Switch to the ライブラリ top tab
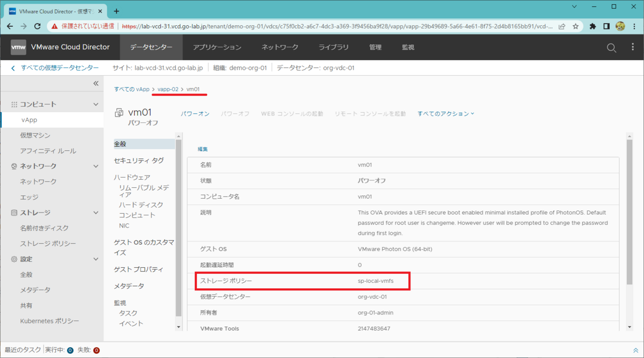644x358 pixels. pyautogui.click(x=333, y=47)
